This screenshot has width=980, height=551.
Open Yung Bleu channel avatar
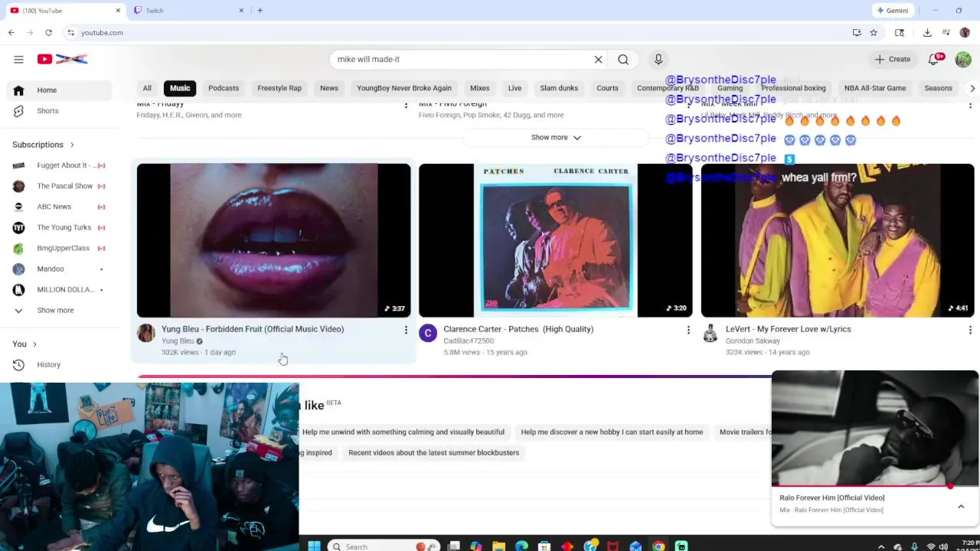(x=145, y=333)
